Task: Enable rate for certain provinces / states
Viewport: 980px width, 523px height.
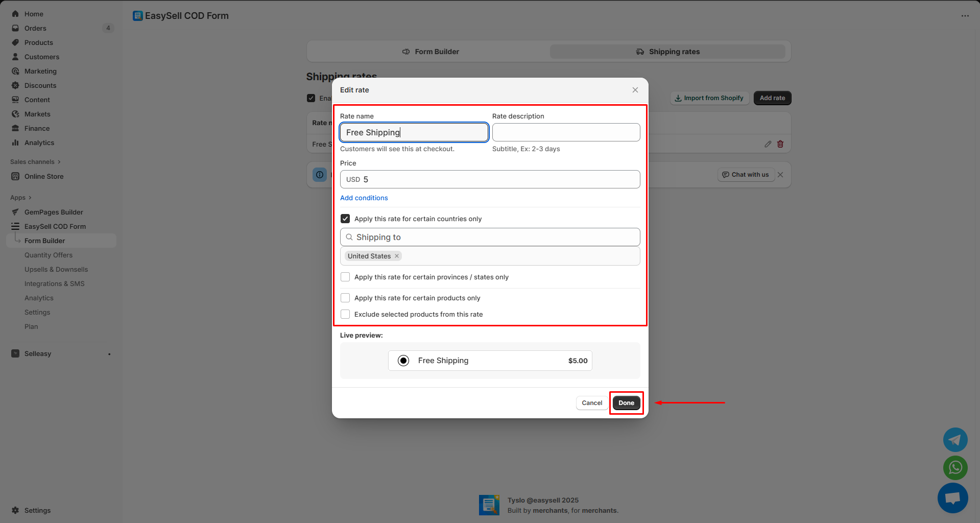Action: 345,277
